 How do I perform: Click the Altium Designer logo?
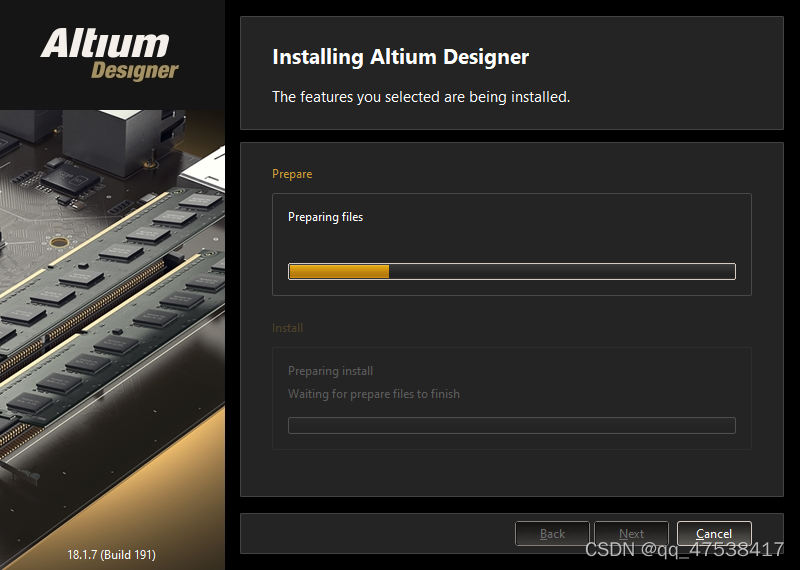109,55
